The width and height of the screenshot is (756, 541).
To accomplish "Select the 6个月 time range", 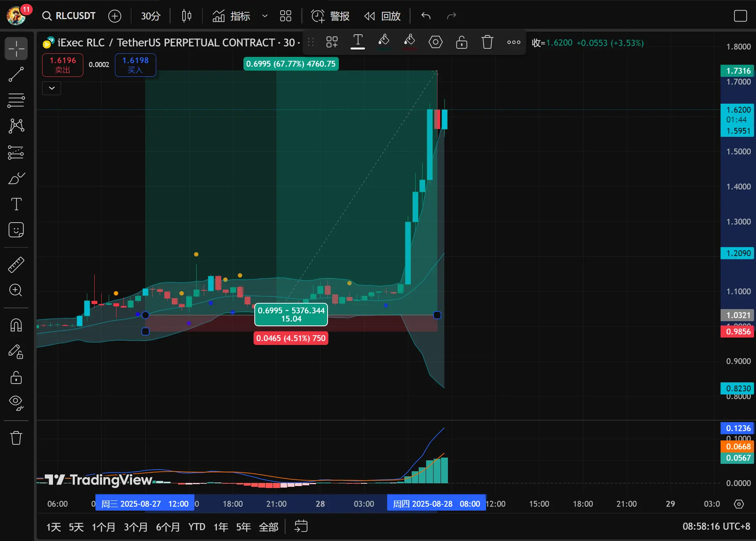I will pos(168,527).
